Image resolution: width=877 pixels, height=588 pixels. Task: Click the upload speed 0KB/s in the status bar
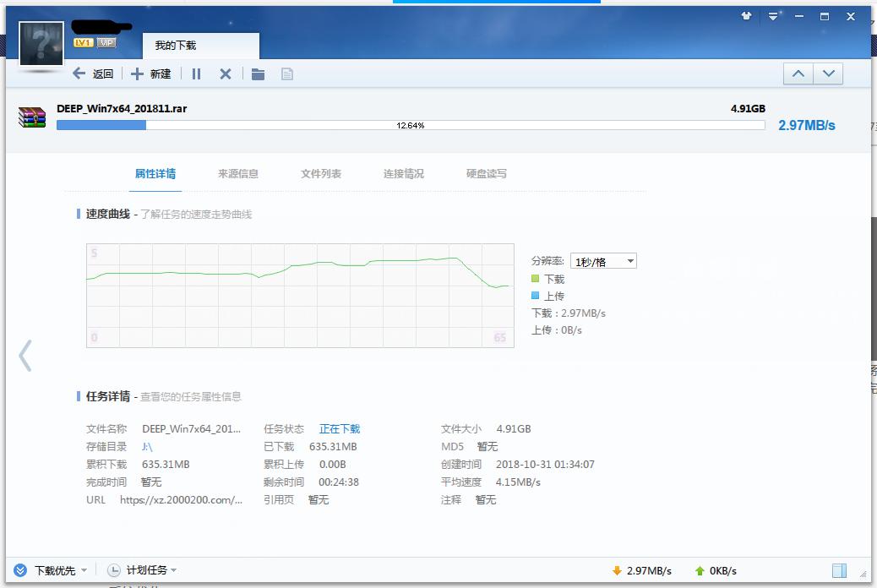716,570
